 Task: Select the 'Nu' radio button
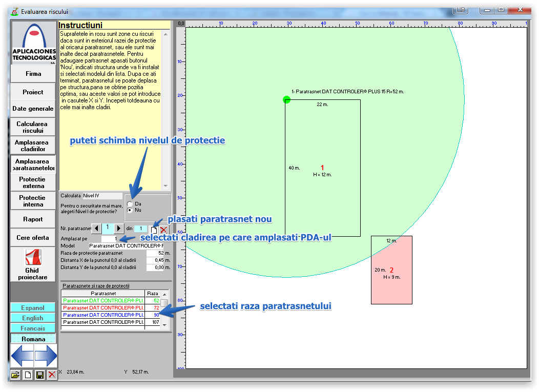pyautogui.click(x=130, y=210)
